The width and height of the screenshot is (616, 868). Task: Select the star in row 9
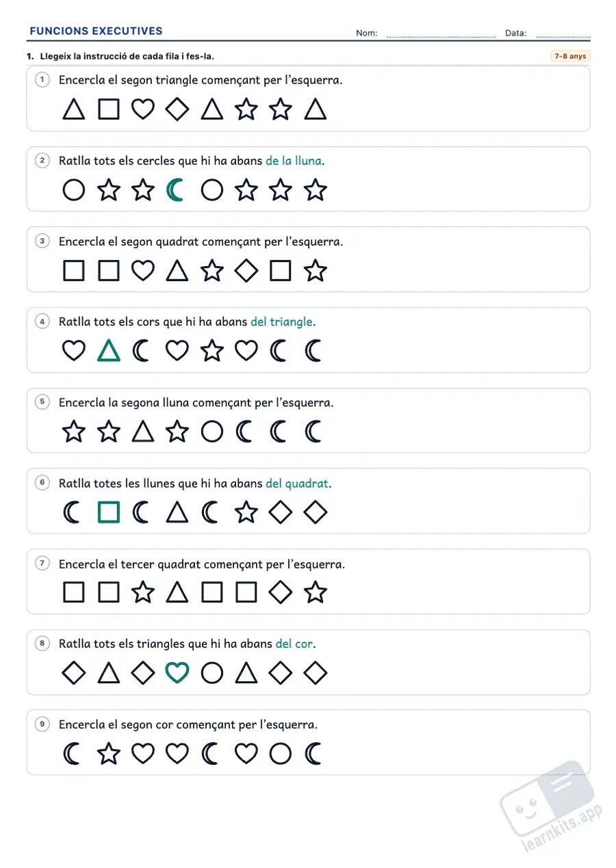click(x=108, y=754)
